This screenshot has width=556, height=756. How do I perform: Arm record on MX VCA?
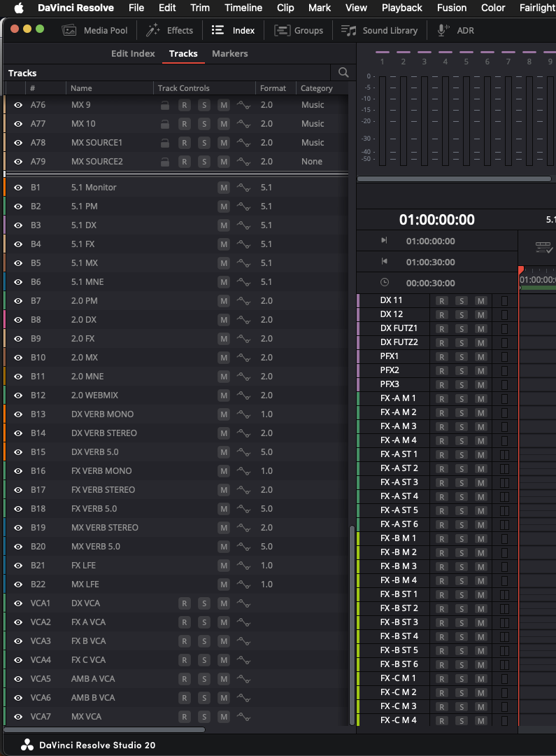[x=185, y=717]
